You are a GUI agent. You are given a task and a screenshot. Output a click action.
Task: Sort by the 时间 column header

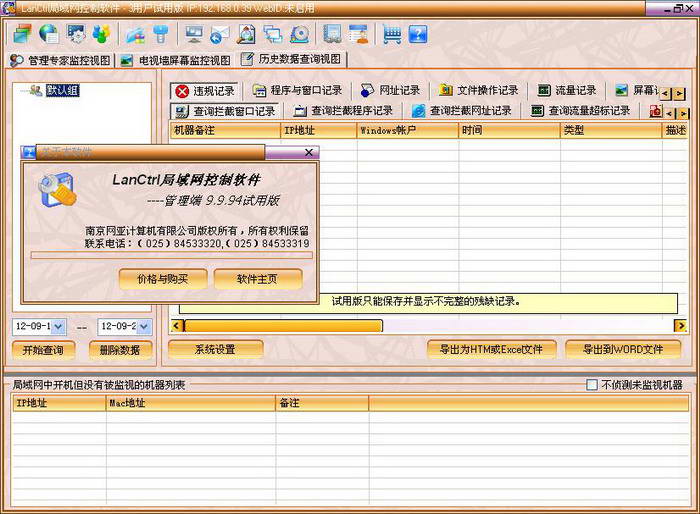point(509,130)
